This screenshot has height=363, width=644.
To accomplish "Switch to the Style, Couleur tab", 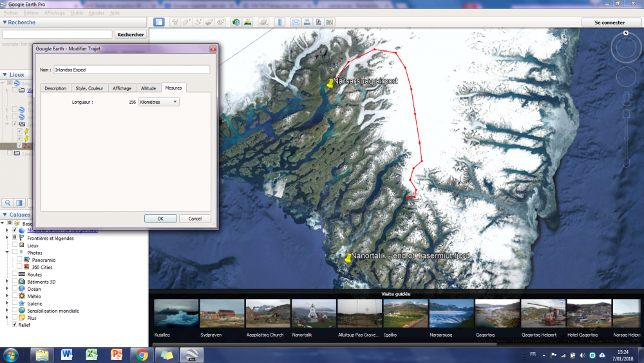I will 89,88.
